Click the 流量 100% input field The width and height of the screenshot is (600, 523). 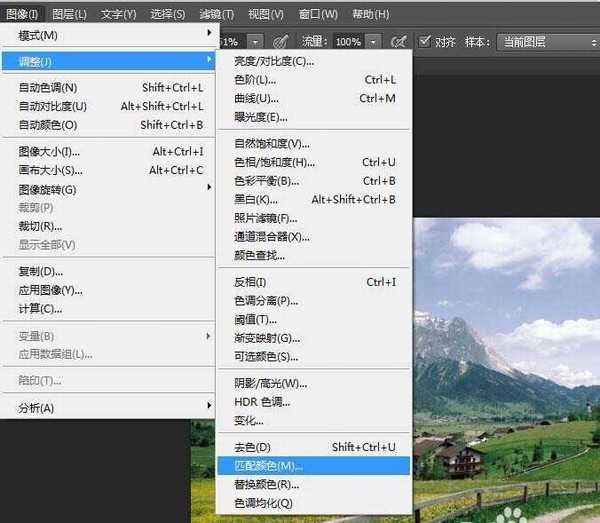coord(348,42)
